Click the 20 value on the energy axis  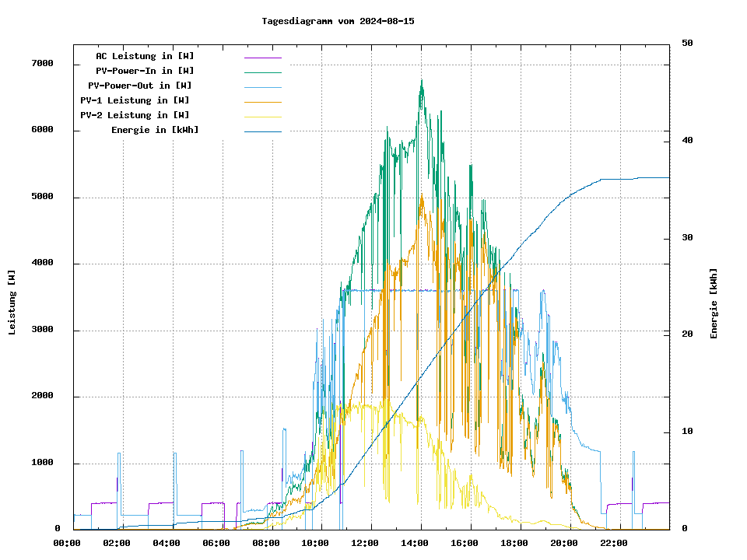pyautogui.click(x=687, y=334)
